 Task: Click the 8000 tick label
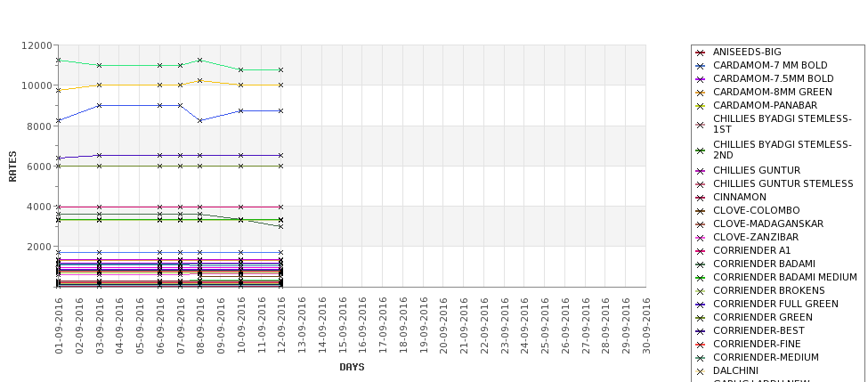click(40, 126)
